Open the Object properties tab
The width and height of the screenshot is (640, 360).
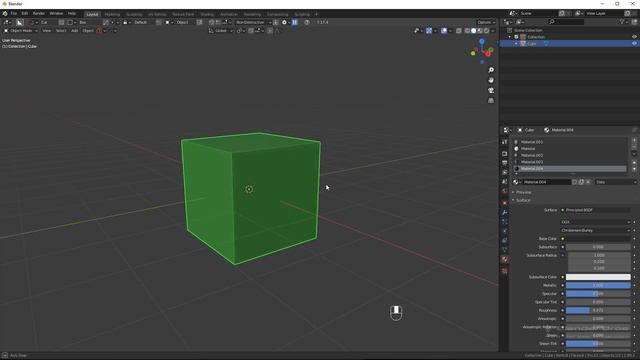click(x=504, y=203)
